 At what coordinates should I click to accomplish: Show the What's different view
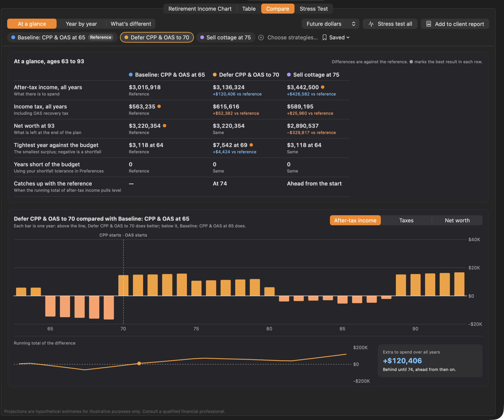pos(131,24)
